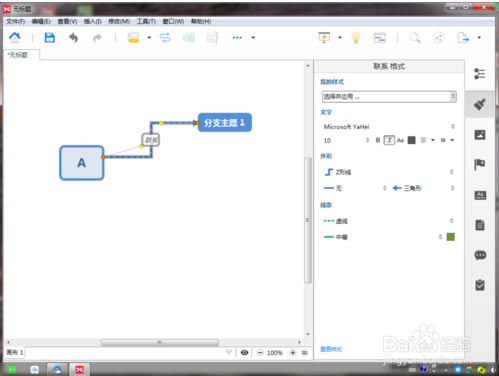
Task: Redo the last action
Action: tap(97, 38)
